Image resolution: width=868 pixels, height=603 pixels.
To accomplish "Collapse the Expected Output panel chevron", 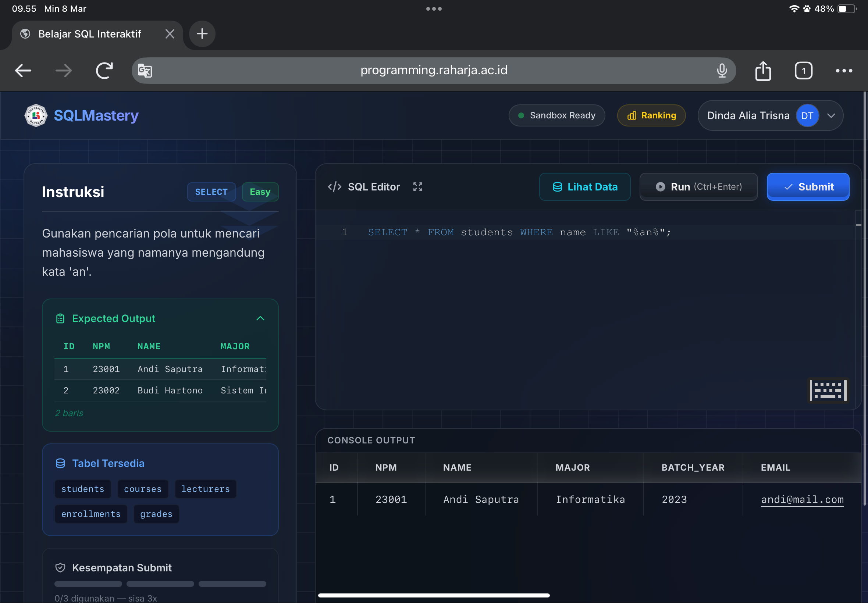I will 260,318.
